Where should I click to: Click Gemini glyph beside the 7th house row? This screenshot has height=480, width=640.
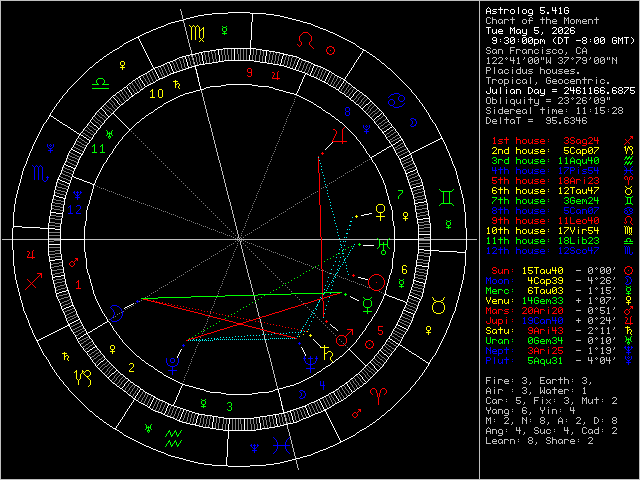[x=629, y=201]
